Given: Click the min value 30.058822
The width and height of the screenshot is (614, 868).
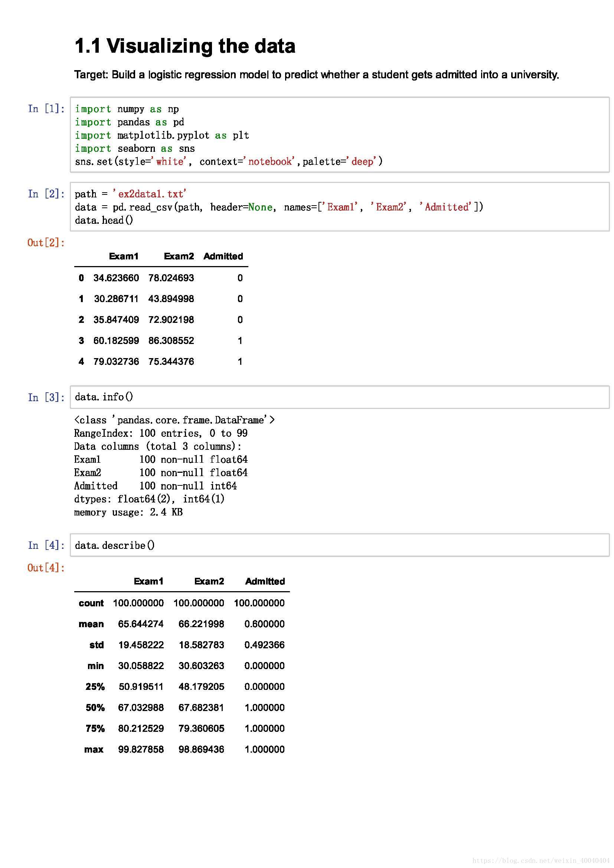Looking at the screenshot, I should click(141, 666).
